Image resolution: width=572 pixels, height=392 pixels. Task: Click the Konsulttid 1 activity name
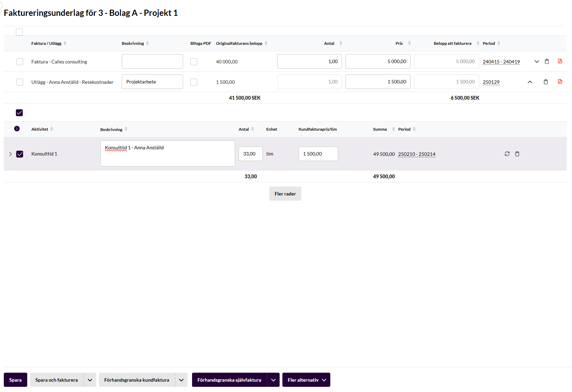point(44,154)
